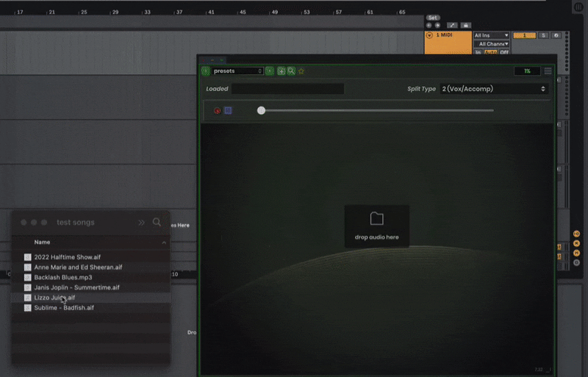Click the search icon in the test songs window
Viewport: 588px width, 377px height.
[x=157, y=222]
